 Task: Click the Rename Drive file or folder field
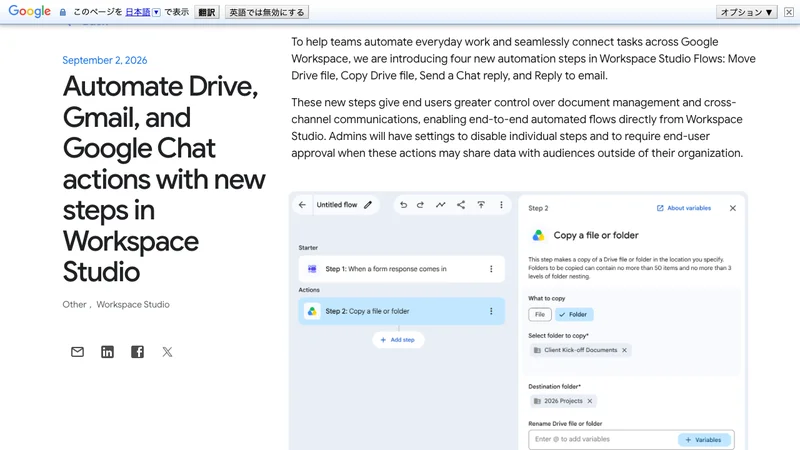click(x=631, y=439)
